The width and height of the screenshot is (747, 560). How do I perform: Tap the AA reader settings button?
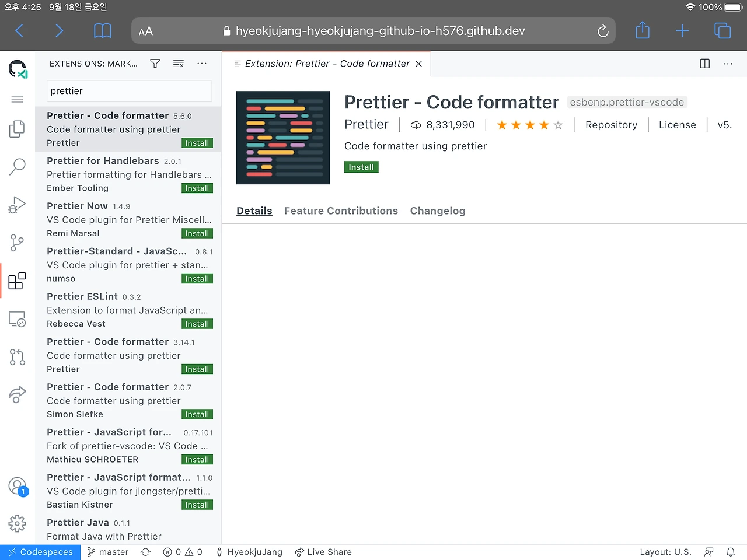[x=146, y=32]
